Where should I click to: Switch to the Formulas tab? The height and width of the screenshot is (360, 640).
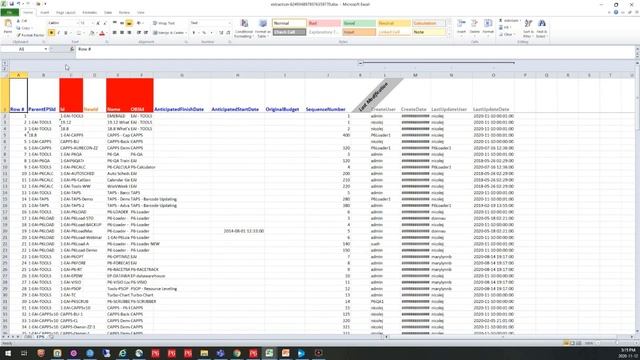click(89, 13)
